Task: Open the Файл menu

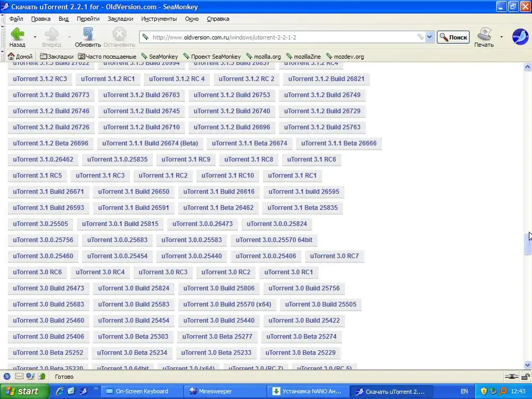Action: point(16,19)
